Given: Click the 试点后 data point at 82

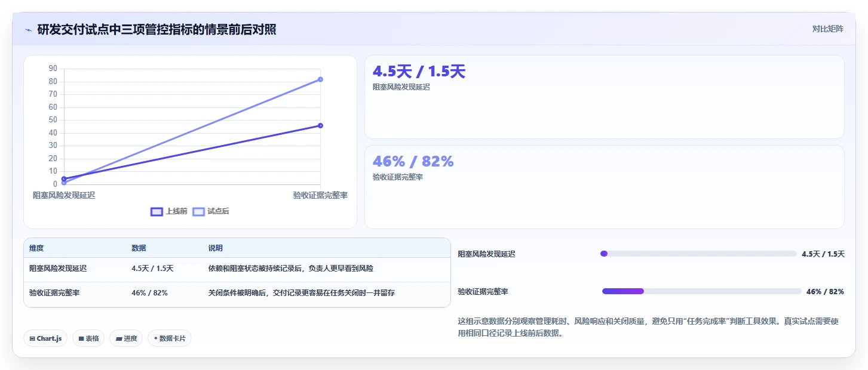Looking at the screenshot, I should click(x=320, y=79).
